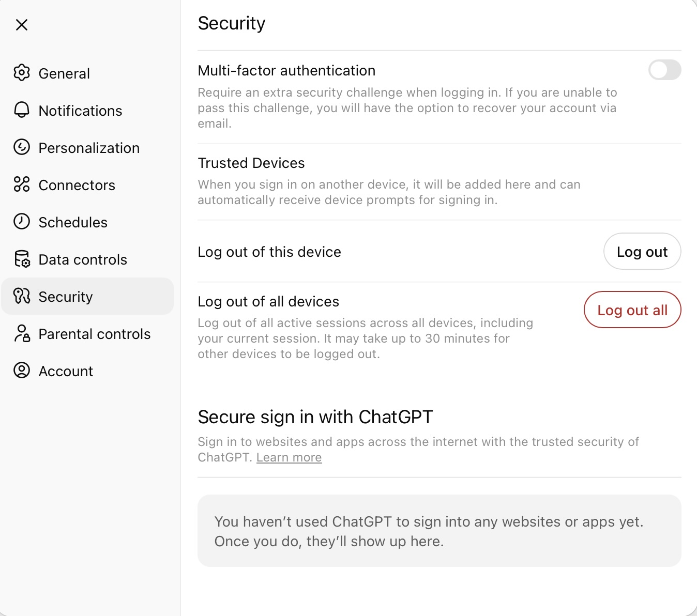697x616 pixels.
Task: Click the Connectors icon in sidebar
Action: 22,184
